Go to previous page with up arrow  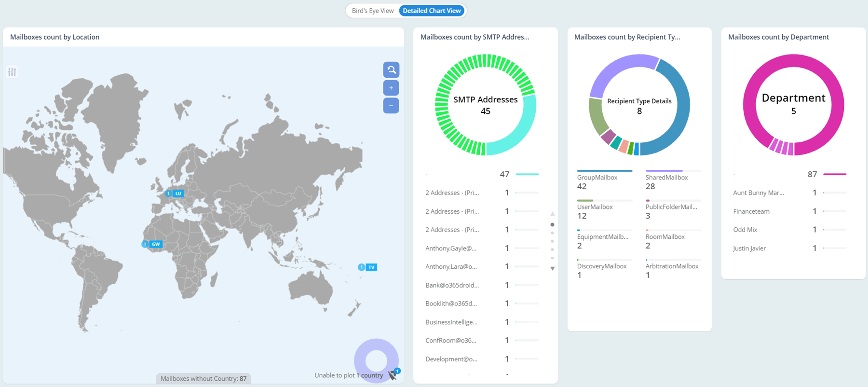pos(553,214)
